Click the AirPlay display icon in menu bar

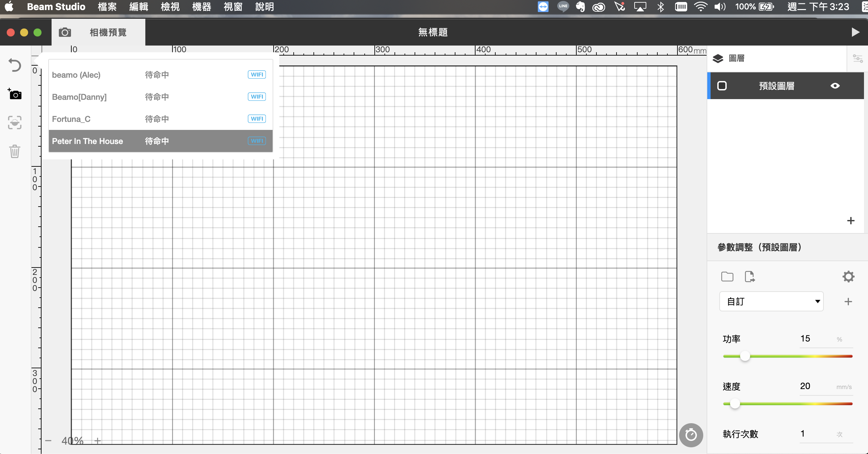click(x=640, y=6)
